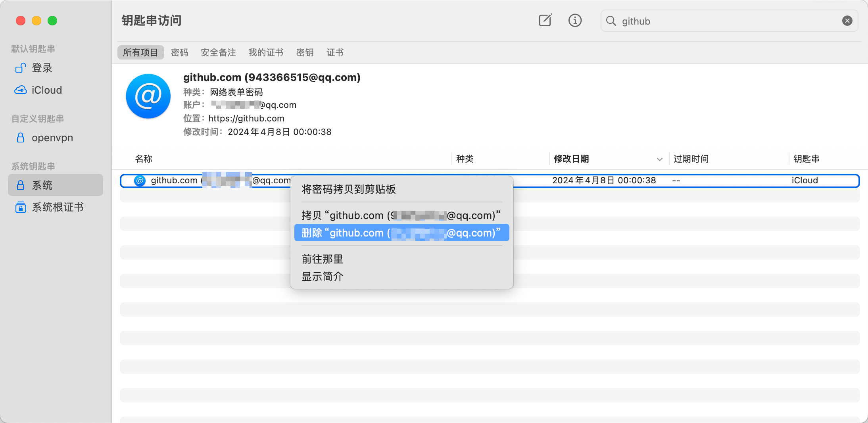Screen dimensions: 868x423
Task: Click the iCloud keychain cell in github row
Action: [x=805, y=181]
